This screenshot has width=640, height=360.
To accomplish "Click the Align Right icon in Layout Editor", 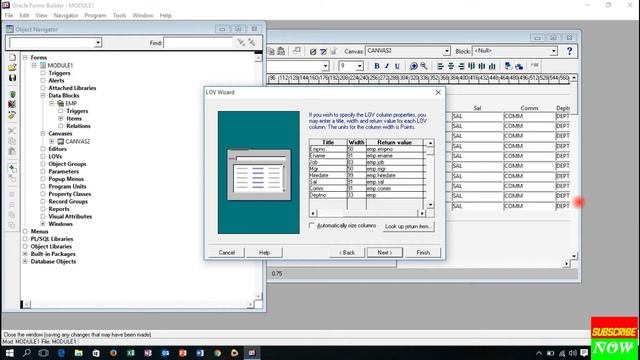I will (461, 66).
